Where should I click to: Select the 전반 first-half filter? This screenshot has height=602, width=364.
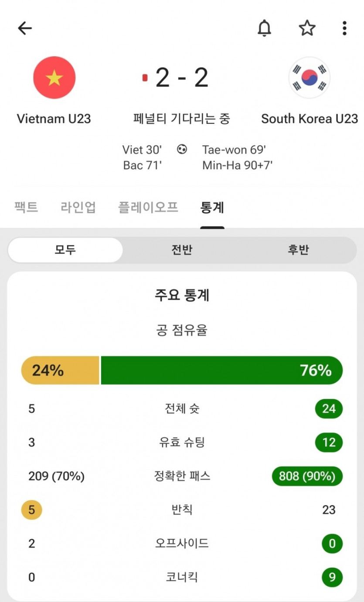(x=182, y=250)
